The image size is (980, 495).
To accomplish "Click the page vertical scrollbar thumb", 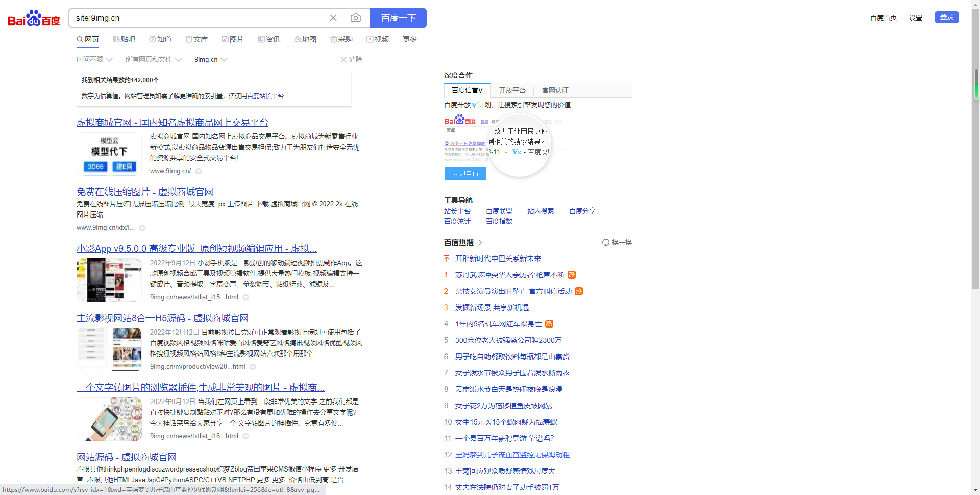I will tap(976, 148).
